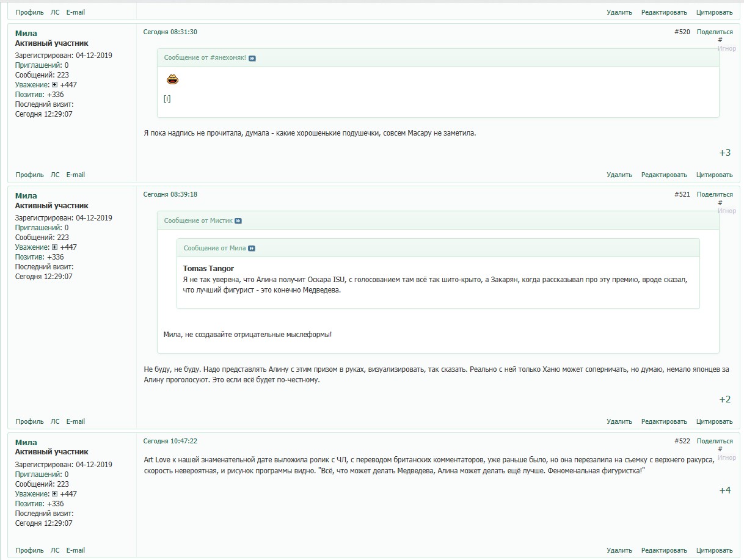Click Приглашений link in post #520 sidebar

(x=38, y=65)
